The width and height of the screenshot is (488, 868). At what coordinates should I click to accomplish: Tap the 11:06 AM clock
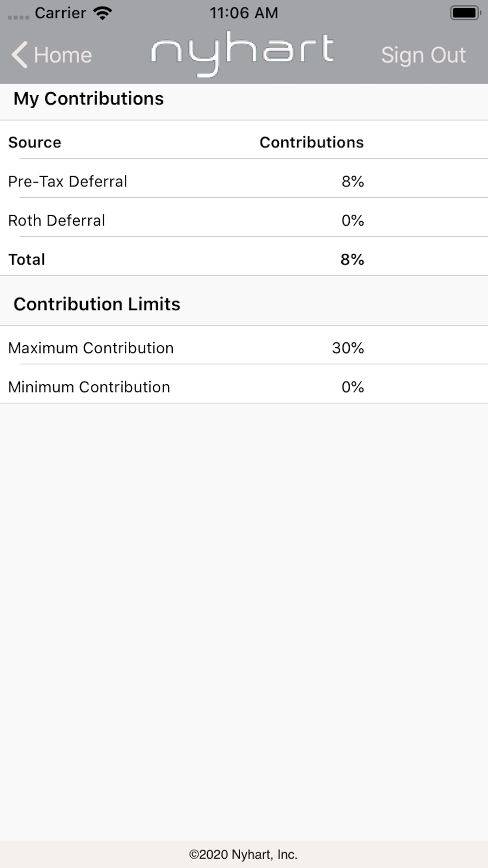(244, 13)
